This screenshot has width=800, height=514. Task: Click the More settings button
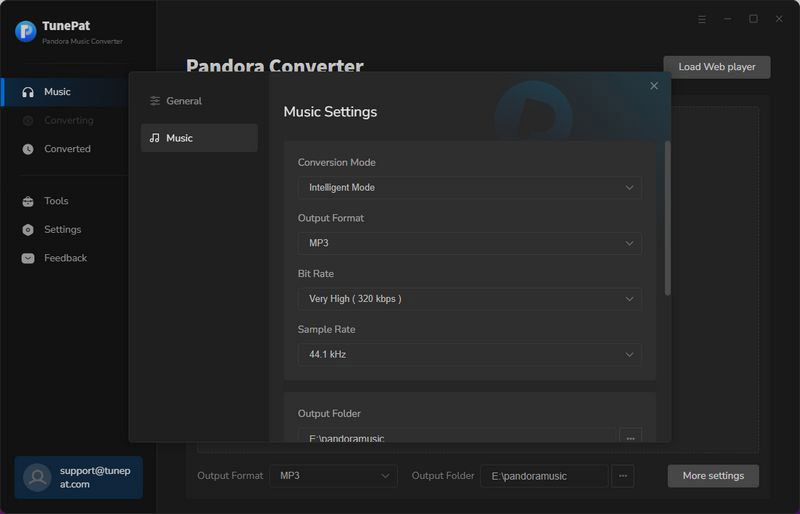pyautogui.click(x=713, y=476)
